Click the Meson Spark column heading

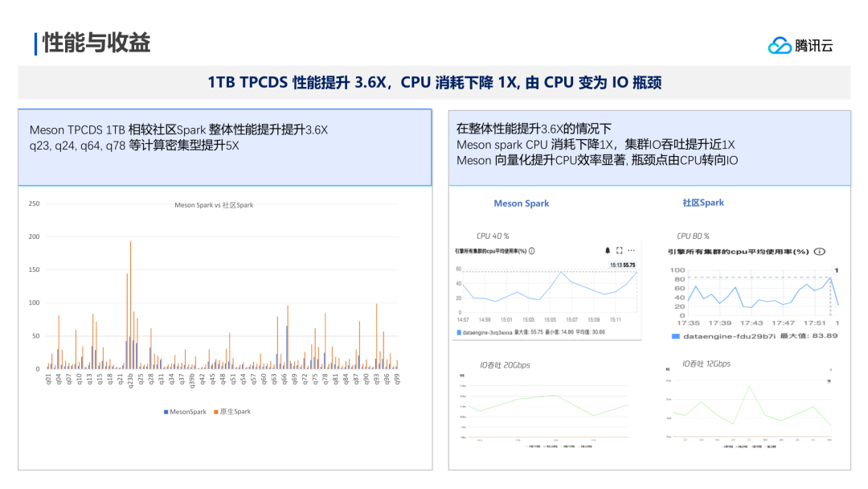522,203
